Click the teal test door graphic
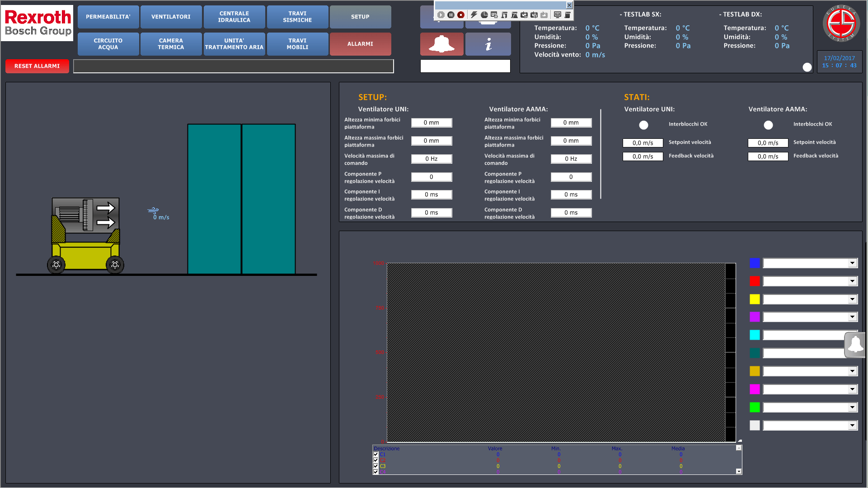868x488 pixels. point(241,199)
